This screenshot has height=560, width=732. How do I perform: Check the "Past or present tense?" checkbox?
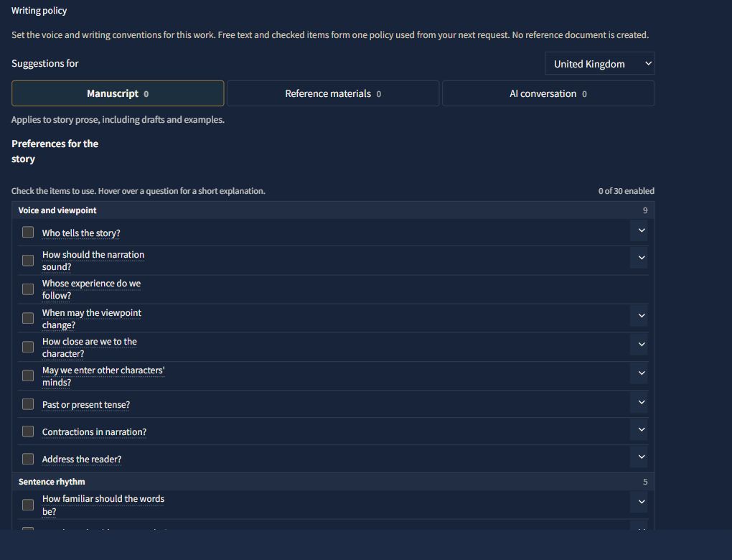[28, 404]
